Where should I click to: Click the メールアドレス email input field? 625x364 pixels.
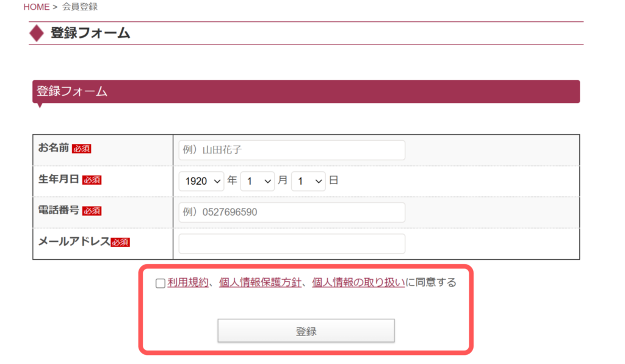click(x=291, y=243)
